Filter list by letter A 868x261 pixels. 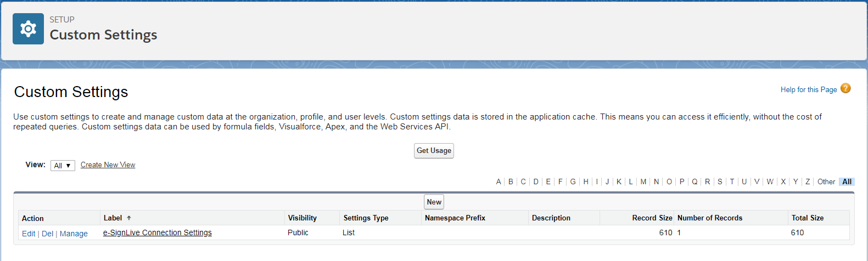pyautogui.click(x=499, y=181)
